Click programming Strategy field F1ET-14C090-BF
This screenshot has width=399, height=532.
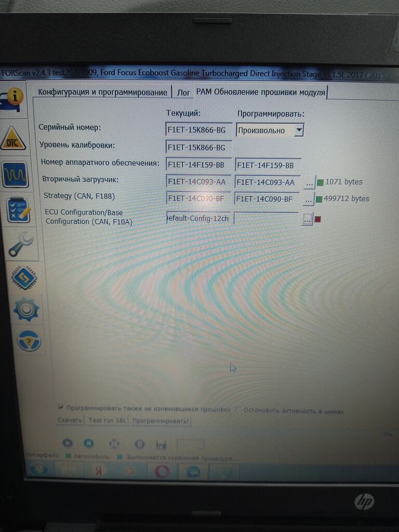[x=267, y=199]
